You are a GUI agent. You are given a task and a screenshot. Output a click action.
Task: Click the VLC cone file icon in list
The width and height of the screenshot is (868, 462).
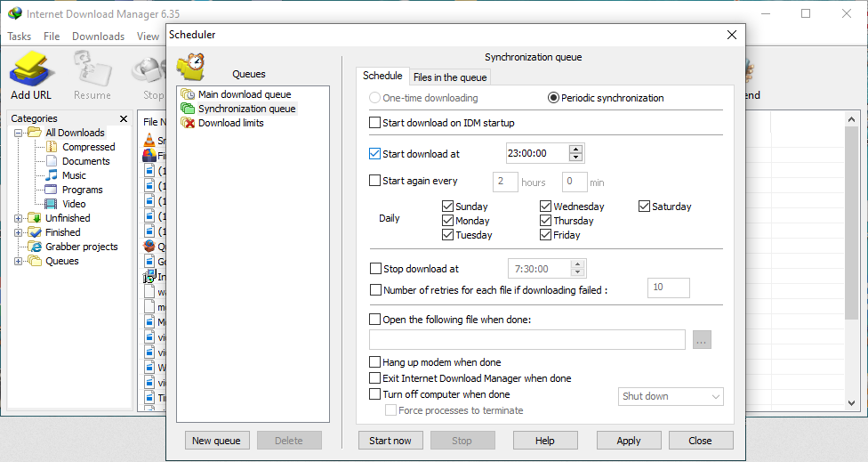point(149,140)
